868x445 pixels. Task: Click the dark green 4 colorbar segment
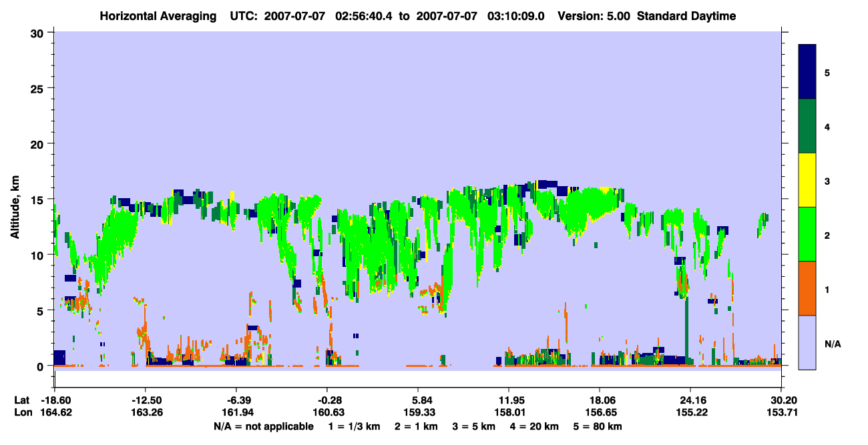[807, 126]
